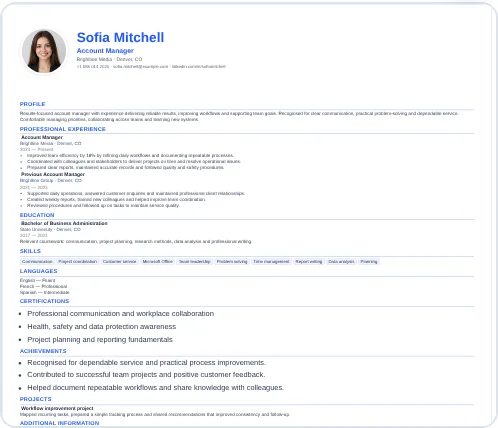Click bullet 'Coordinated with colleagues and stakeholders'
498x428 pixels.
[134, 161]
